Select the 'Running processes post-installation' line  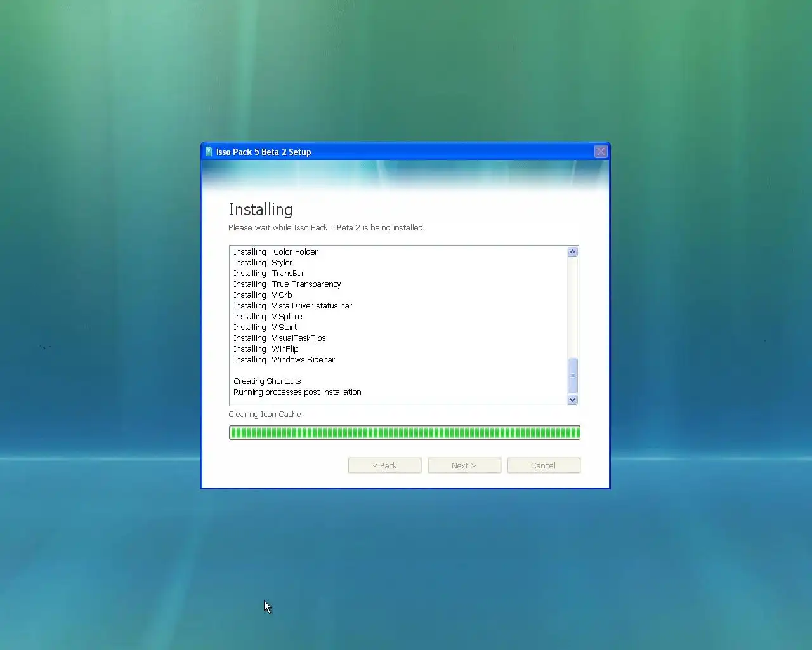pyautogui.click(x=297, y=392)
